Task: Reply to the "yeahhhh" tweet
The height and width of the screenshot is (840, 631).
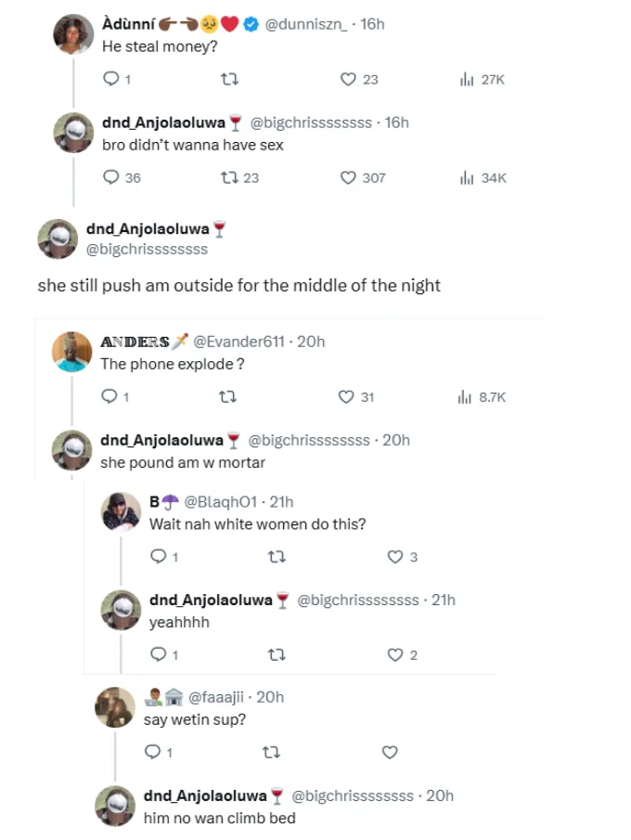Action: coord(159,655)
